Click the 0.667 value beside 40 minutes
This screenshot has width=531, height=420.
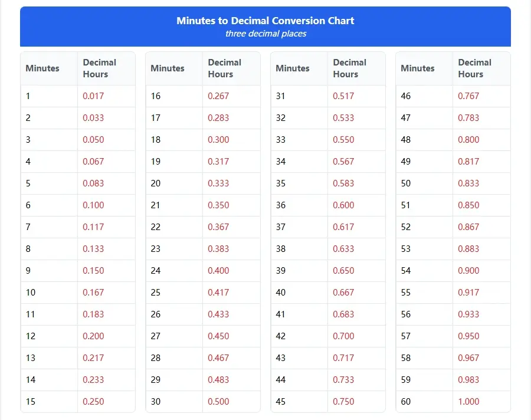(343, 293)
